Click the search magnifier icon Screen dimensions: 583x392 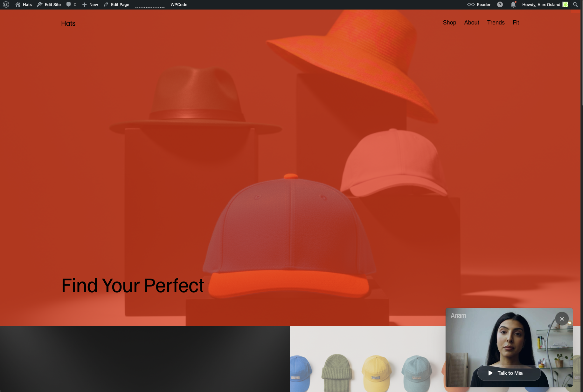coord(575,4)
